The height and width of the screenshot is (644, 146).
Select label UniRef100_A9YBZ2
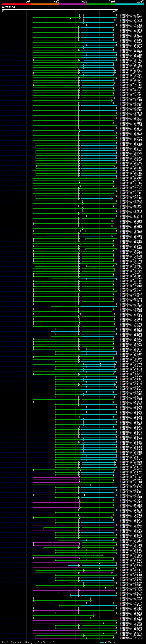131,600
